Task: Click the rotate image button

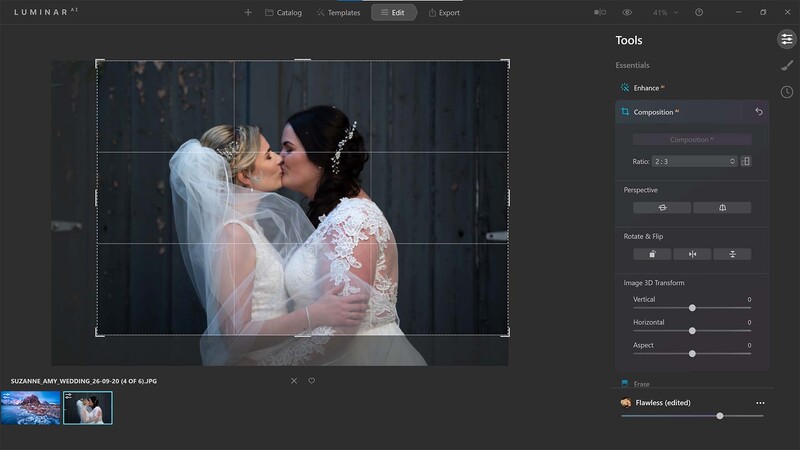Action: pos(652,254)
